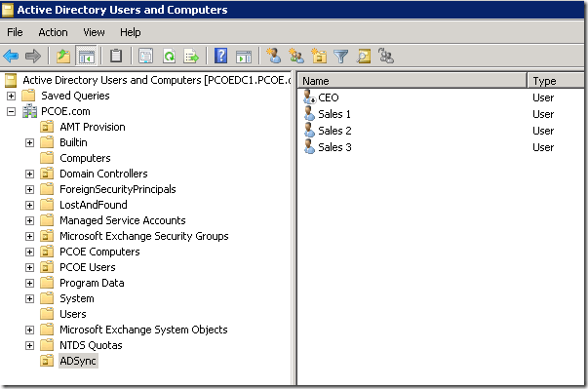Select System label in the tree
588x389 pixels.
coord(77,298)
